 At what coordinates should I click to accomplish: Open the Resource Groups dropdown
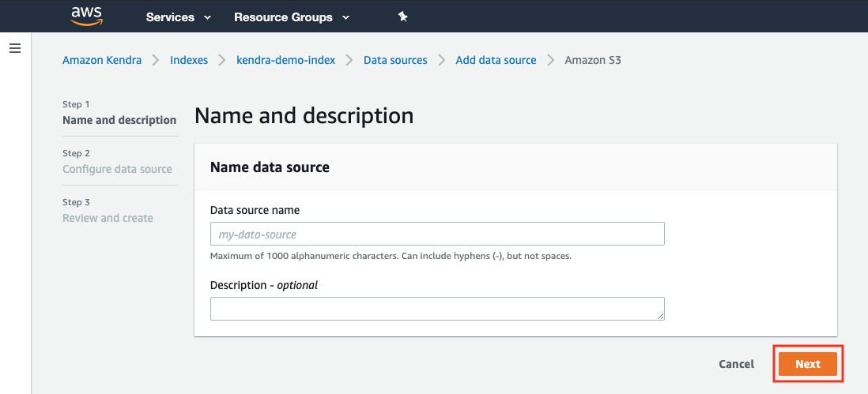coord(292,17)
